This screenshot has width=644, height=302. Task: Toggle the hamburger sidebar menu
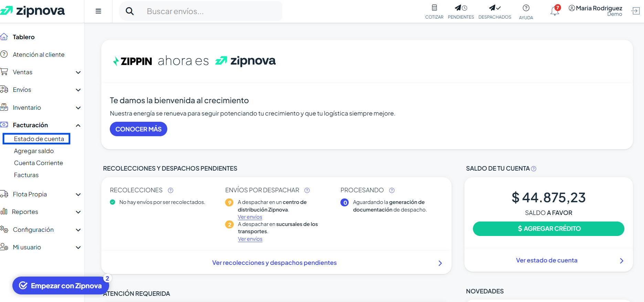tap(98, 11)
